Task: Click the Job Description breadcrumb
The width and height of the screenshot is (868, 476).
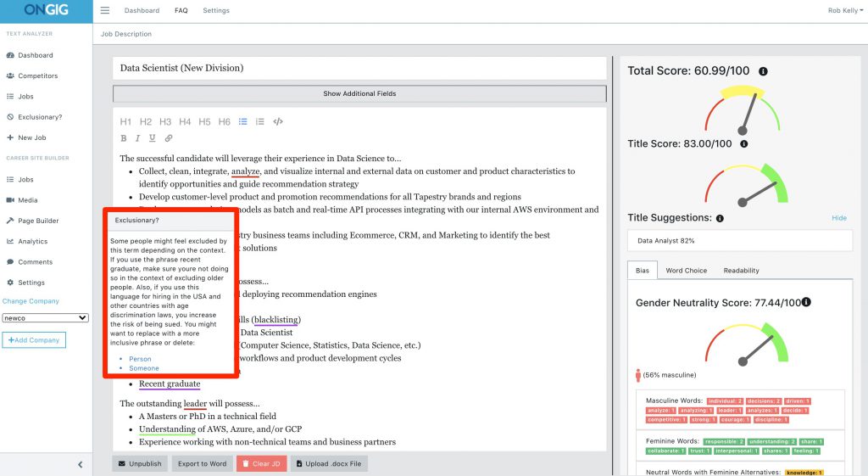Action: [126, 34]
